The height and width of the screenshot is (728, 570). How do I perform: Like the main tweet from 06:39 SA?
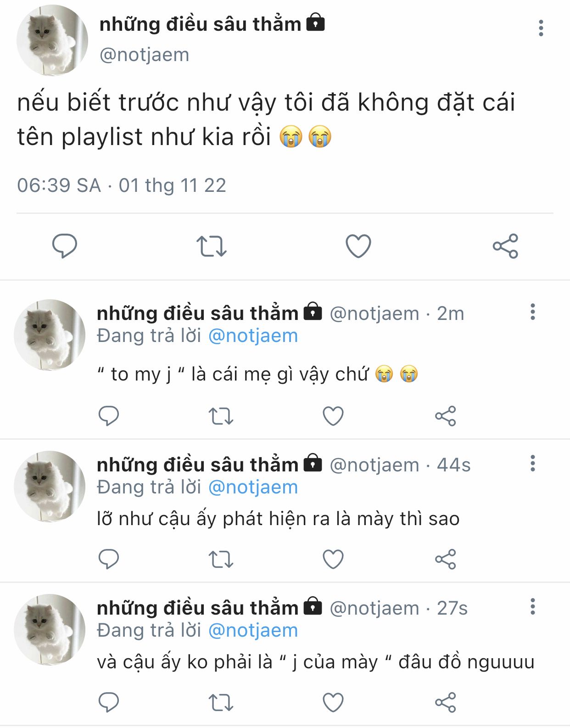tap(358, 246)
